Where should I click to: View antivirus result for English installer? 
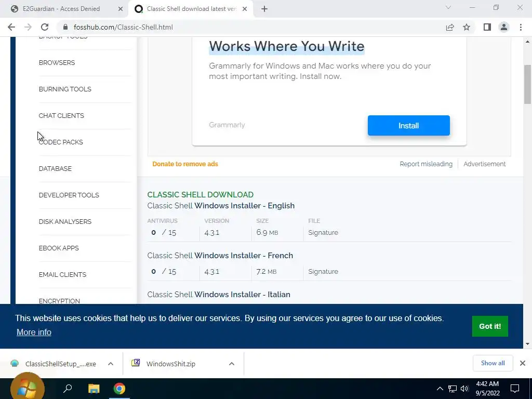point(164,233)
